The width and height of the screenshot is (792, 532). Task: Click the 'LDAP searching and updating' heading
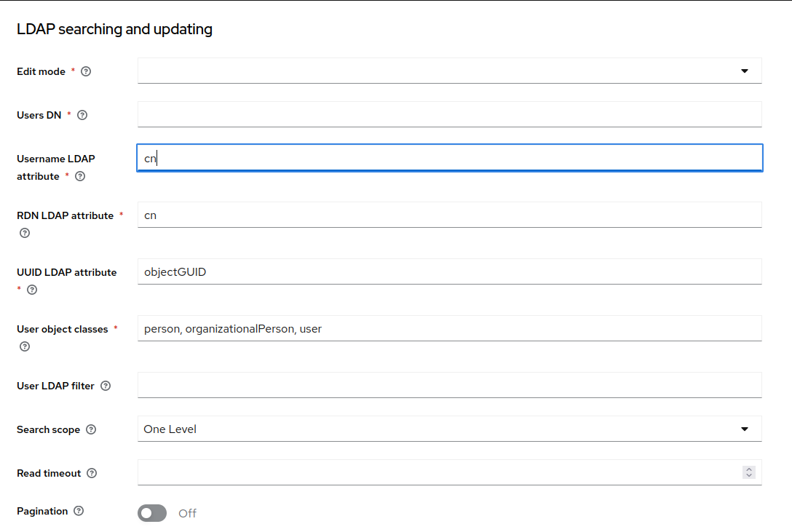pyautogui.click(x=115, y=29)
